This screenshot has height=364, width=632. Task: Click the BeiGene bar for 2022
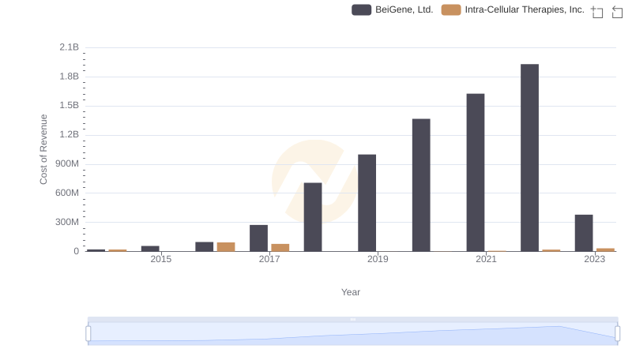pos(529,157)
